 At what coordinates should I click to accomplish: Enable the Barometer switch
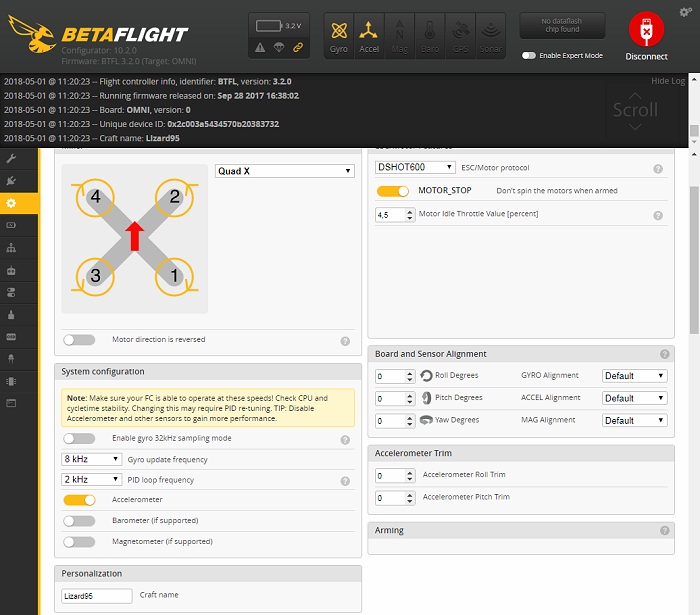tap(79, 521)
